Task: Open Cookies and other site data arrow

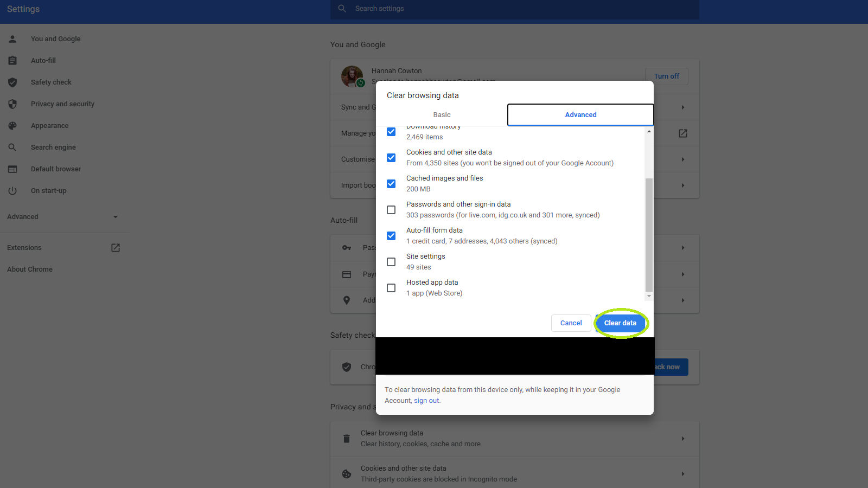Action: tap(682, 474)
